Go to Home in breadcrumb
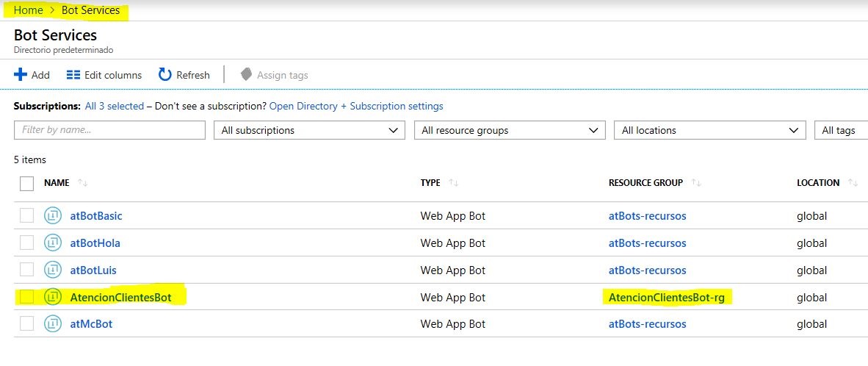 (28, 10)
